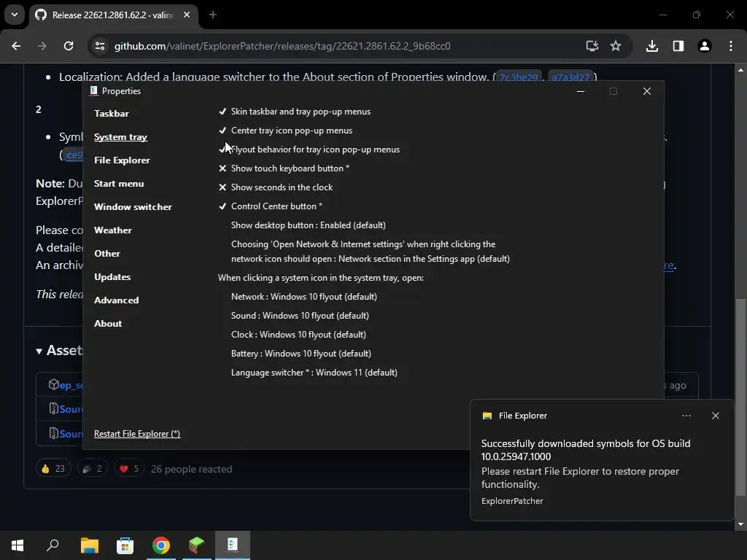747x560 pixels.
Task: Toggle Chrome side panel icon
Action: click(x=678, y=46)
